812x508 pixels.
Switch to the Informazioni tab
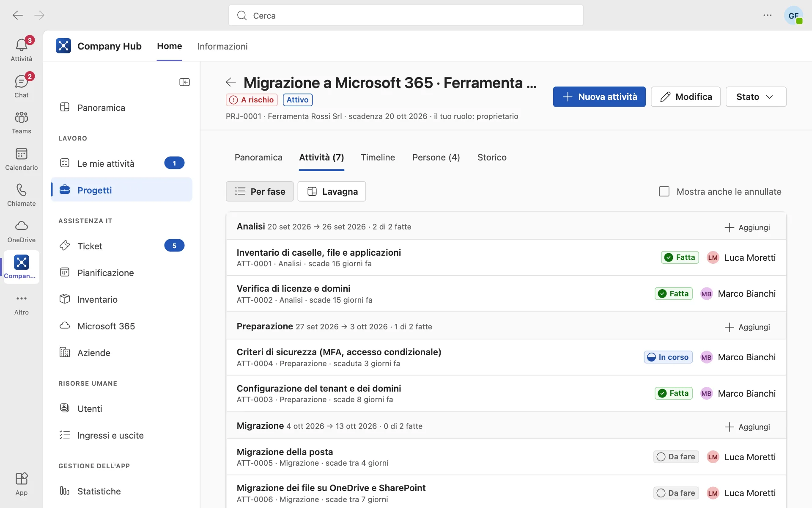coord(222,46)
